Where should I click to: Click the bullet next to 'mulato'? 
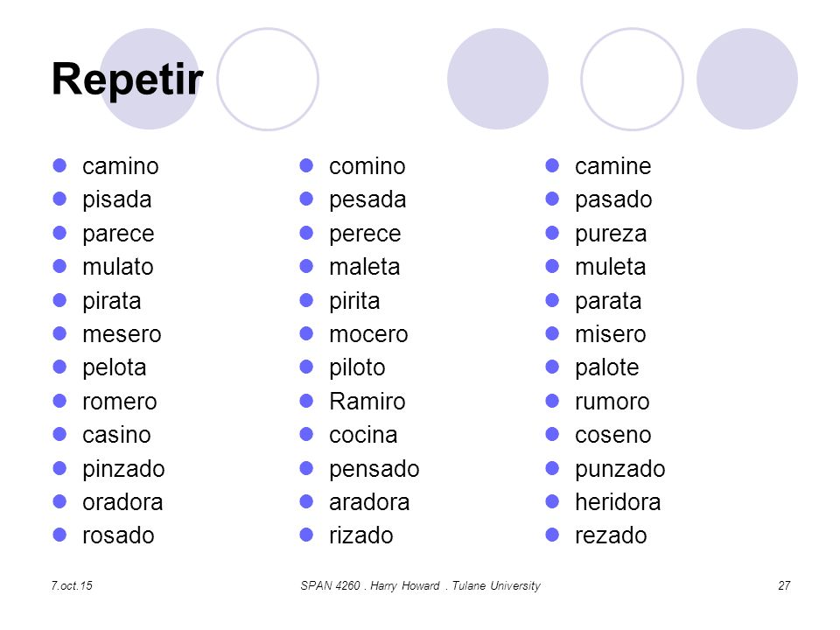(x=59, y=266)
